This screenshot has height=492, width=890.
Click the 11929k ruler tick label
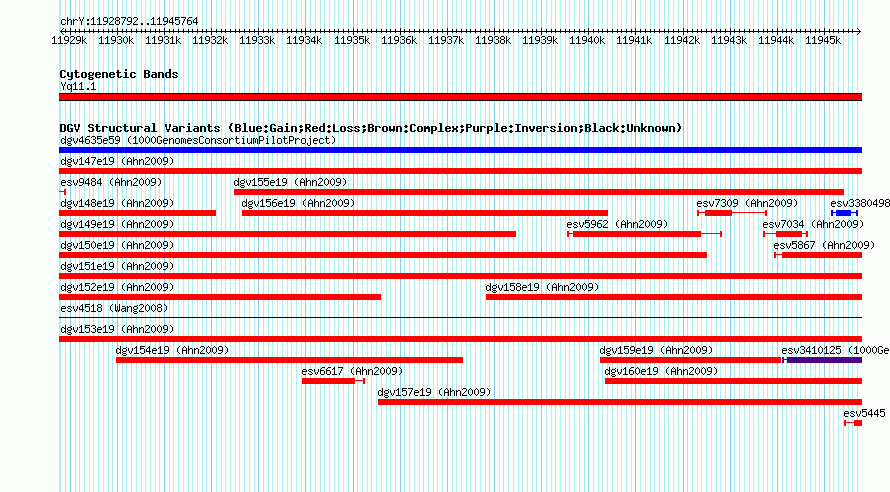point(69,40)
